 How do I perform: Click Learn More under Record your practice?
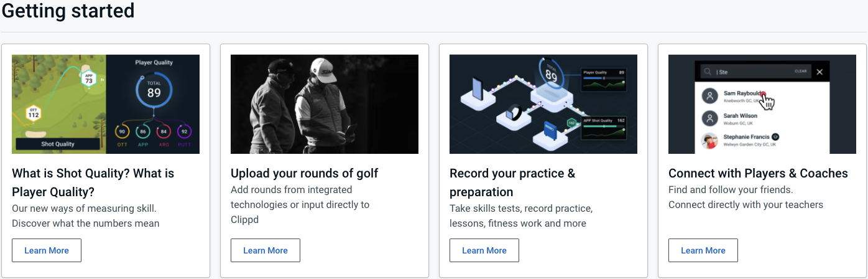(484, 250)
